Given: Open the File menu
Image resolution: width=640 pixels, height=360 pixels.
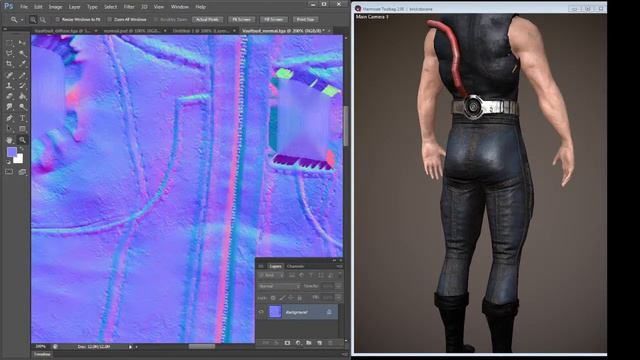Looking at the screenshot, I should pyautogui.click(x=24, y=7).
